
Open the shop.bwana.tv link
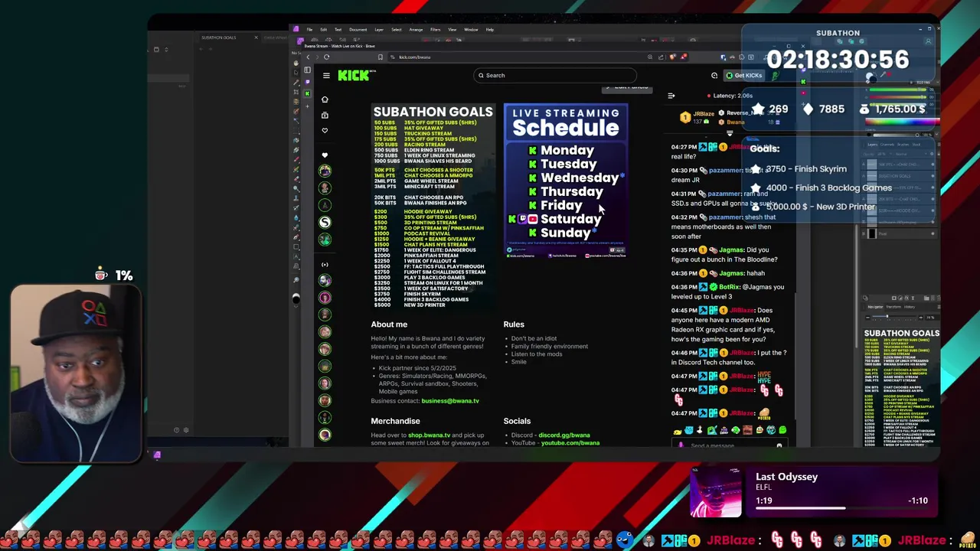(429, 435)
